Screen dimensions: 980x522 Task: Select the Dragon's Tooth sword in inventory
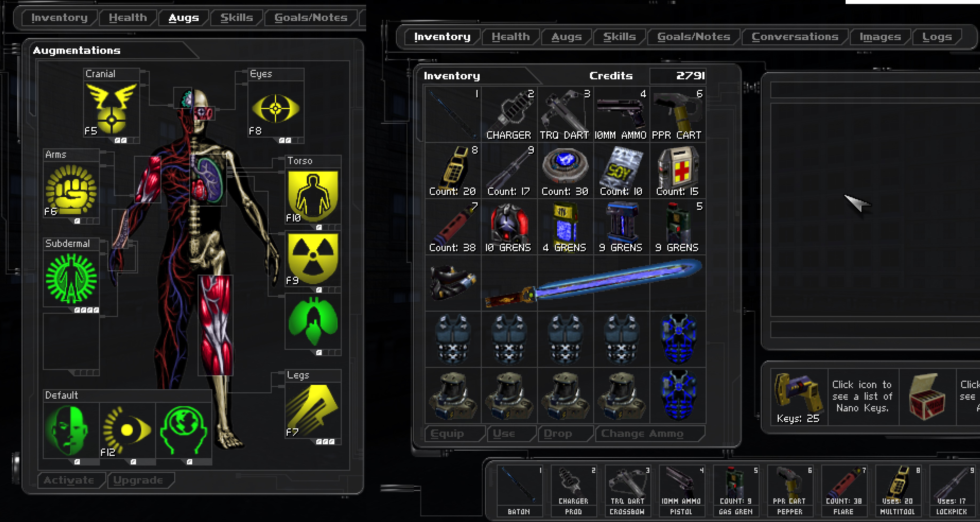593,283
